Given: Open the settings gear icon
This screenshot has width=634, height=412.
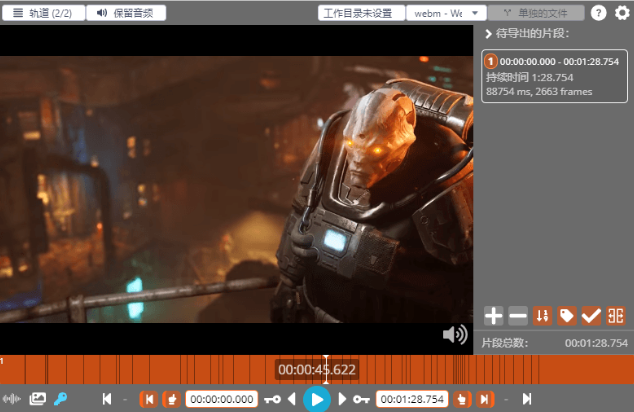Looking at the screenshot, I should pyautogui.click(x=622, y=13).
